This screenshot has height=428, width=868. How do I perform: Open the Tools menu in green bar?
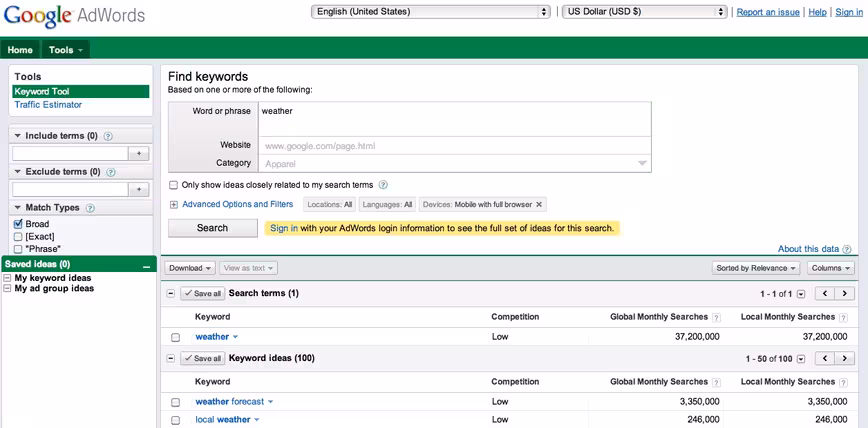pos(65,50)
